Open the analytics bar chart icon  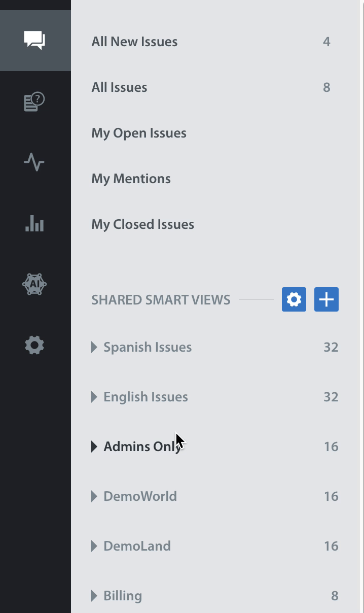tap(34, 223)
